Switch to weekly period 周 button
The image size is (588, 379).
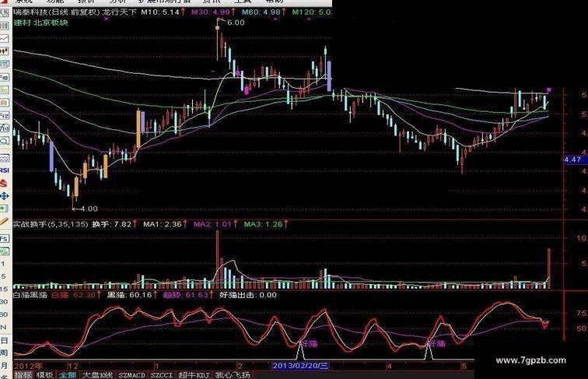(x=4, y=353)
